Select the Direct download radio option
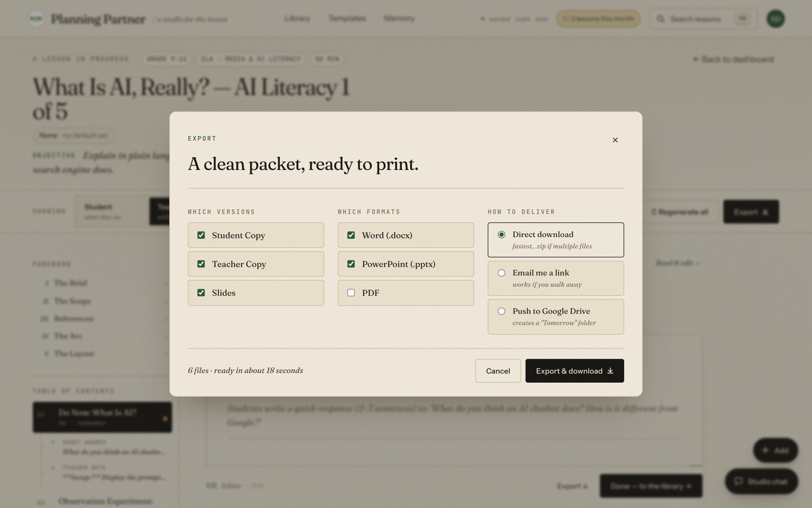Screen dimensions: 812x508 [x=501, y=235]
